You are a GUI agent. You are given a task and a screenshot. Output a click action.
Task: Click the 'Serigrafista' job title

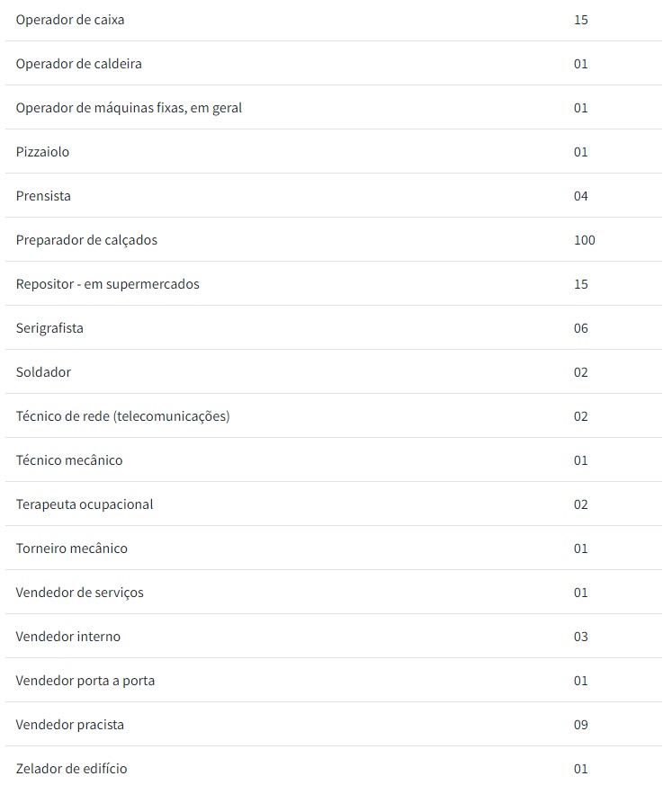(x=49, y=328)
